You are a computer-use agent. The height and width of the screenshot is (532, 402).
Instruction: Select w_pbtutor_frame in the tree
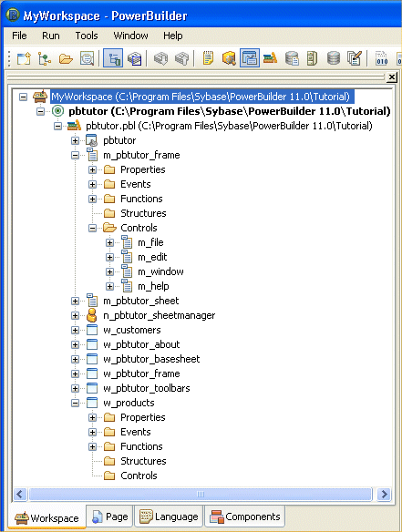(x=141, y=373)
